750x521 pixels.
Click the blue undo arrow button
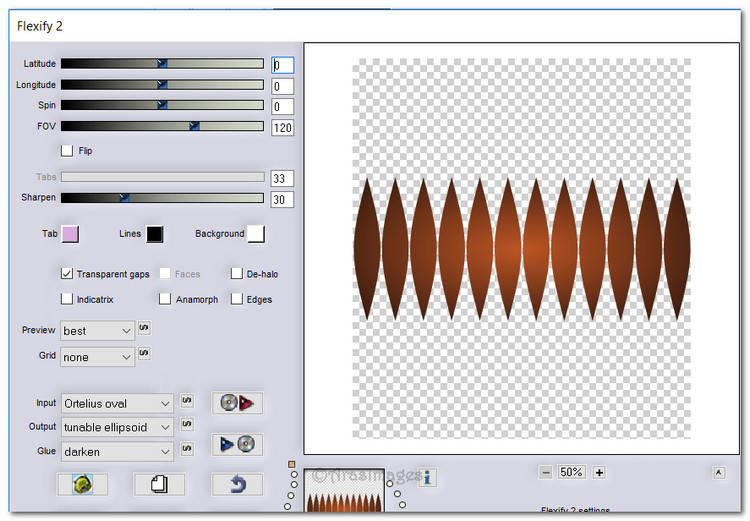click(237, 485)
